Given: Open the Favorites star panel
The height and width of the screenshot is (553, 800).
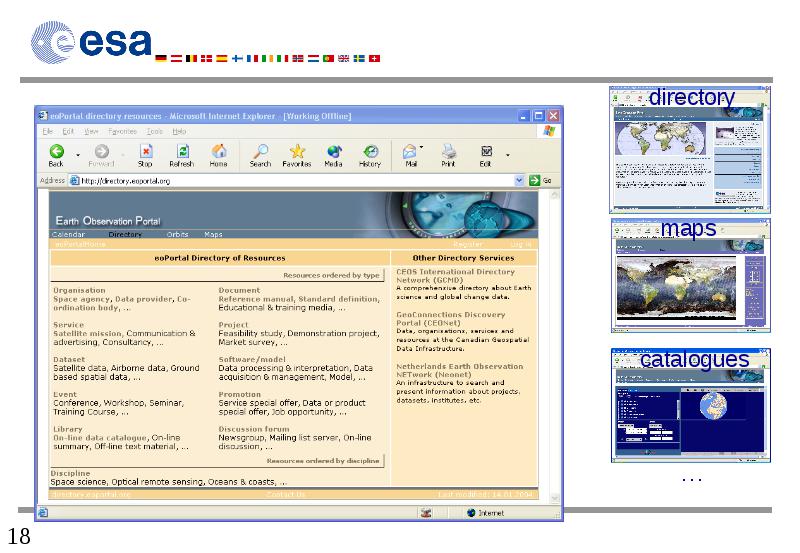Looking at the screenshot, I should tap(297, 152).
